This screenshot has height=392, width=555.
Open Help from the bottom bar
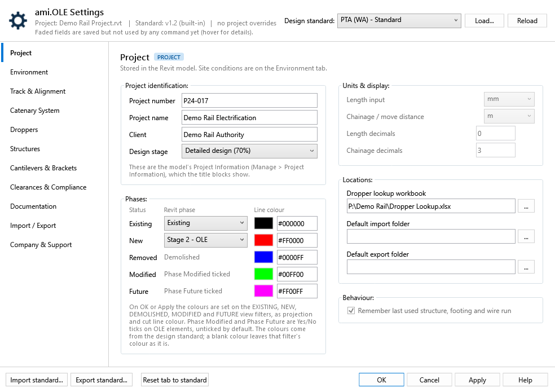click(x=525, y=380)
